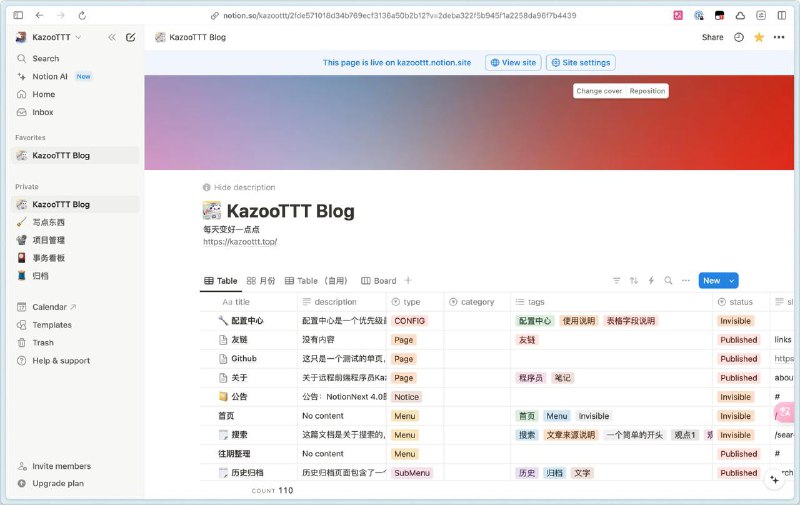Open the category column header menu
Screen dimensions: 800x505
(477, 302)
